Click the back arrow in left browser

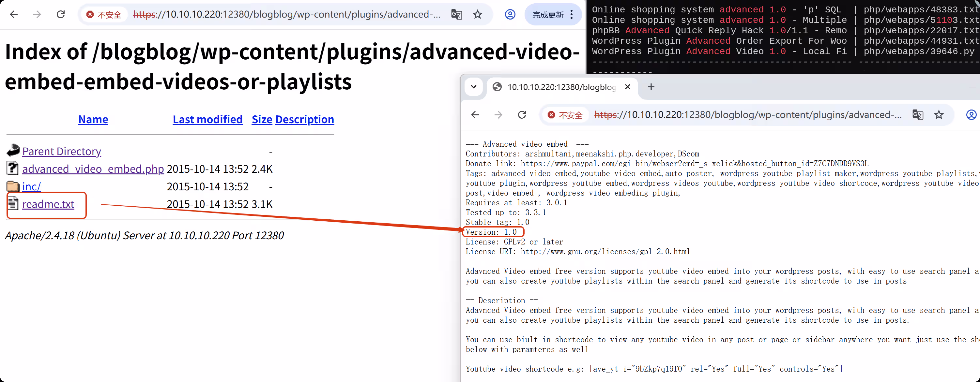[14, 14]
